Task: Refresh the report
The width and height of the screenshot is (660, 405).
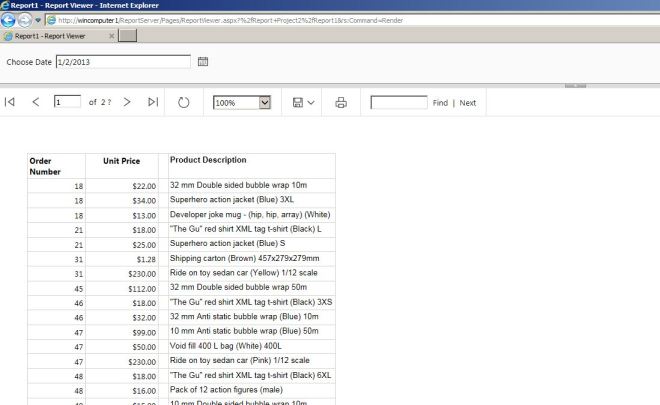Action: click(184, 102)
